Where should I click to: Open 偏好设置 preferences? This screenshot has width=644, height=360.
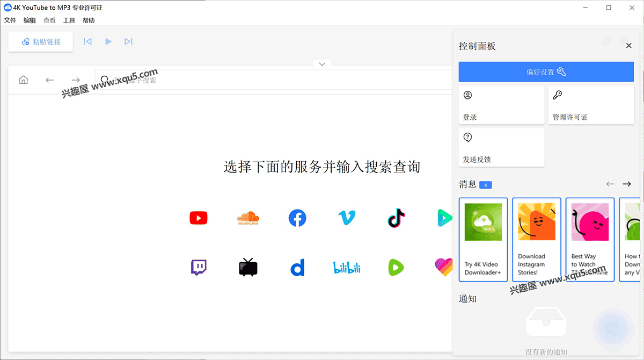point(546,72)
